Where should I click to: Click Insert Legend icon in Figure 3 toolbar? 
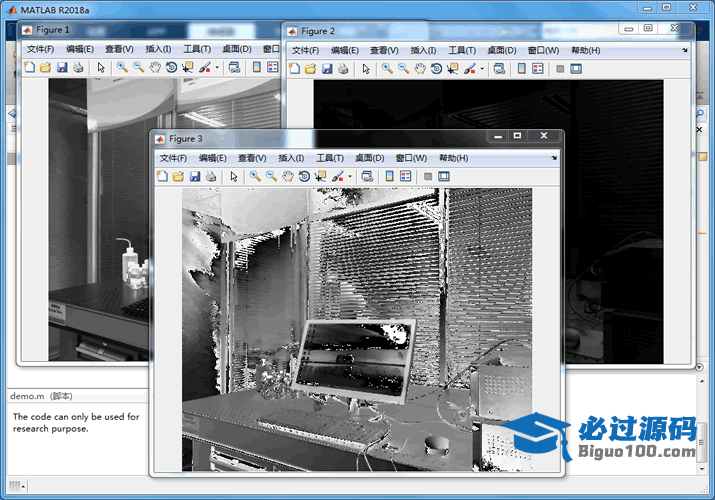(405, 176)
